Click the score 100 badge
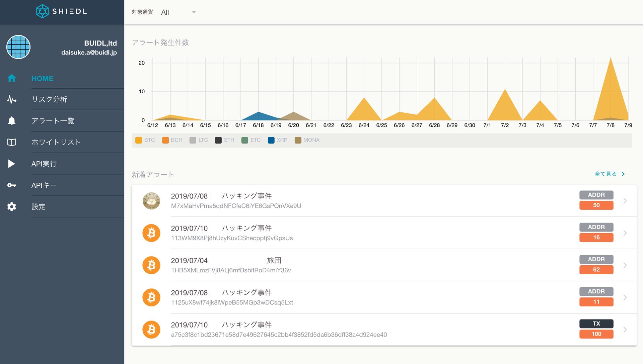The height and width of the screenshot is (364, 643). click(596, 334)
